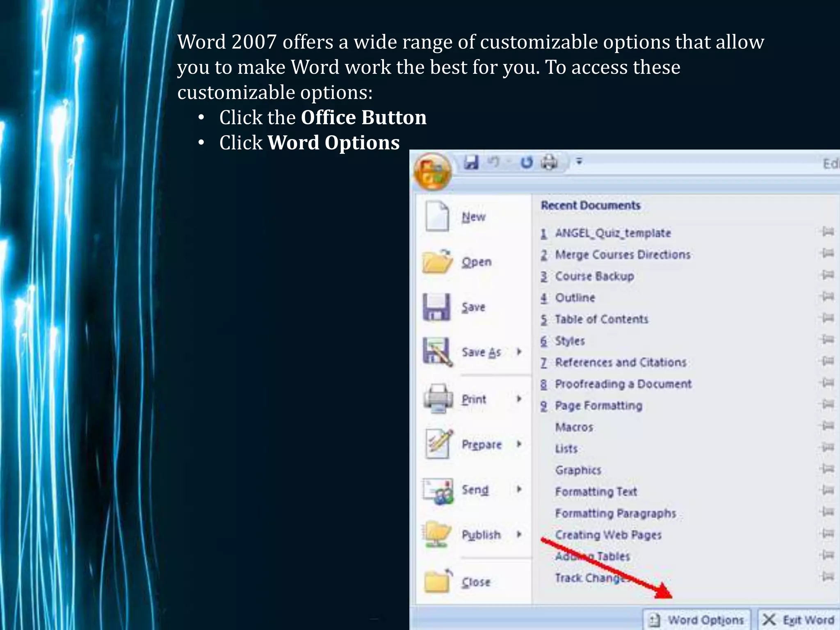
Task: Select the Prepare menu item
Action: 482,444
